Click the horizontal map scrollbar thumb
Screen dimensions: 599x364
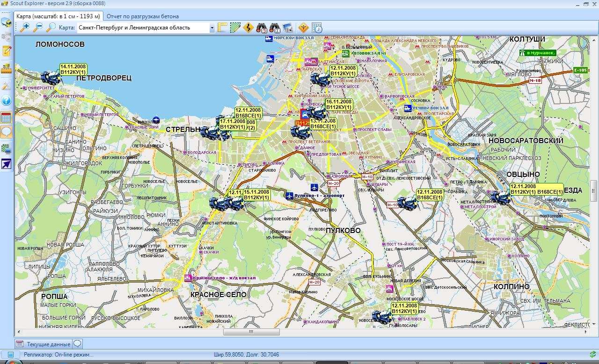point(251,332)
